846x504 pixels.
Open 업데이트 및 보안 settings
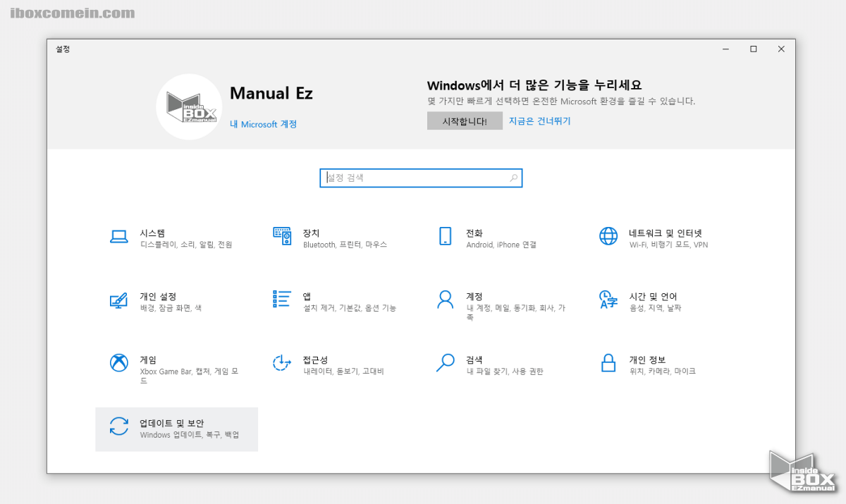click(x=176, y=429)
